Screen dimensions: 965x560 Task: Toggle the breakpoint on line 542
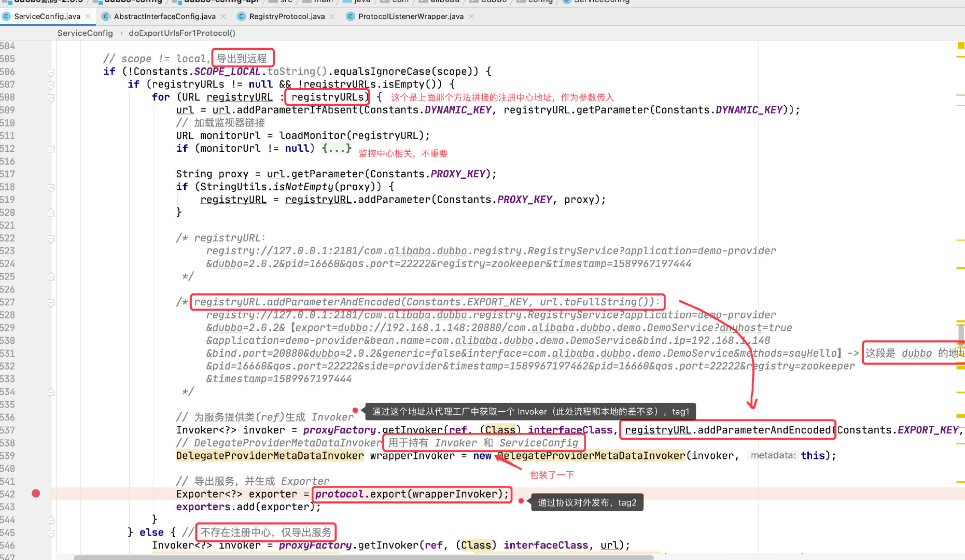click(x=36, y=494)
